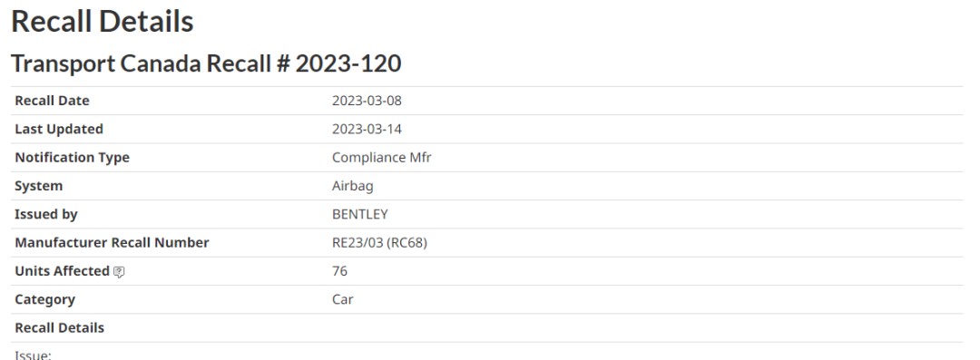
Task: Click the units affected value 76
Action: point(339,270)
